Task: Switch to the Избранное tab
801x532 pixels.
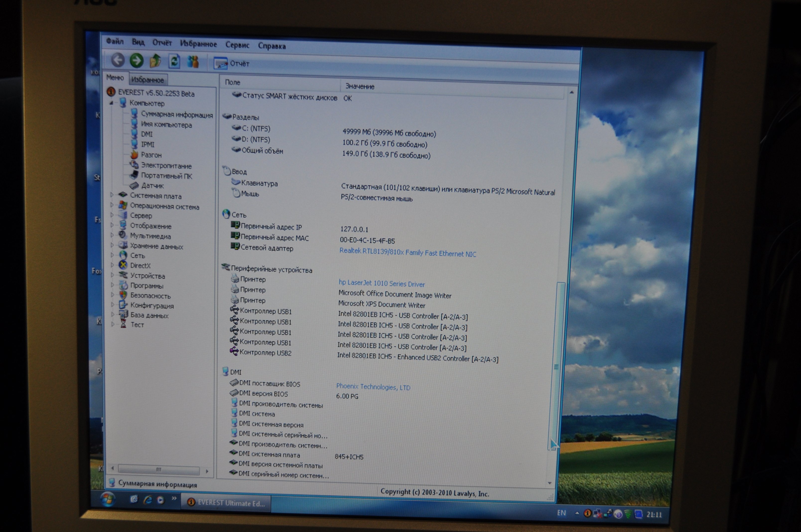Action: pos(148,80)
